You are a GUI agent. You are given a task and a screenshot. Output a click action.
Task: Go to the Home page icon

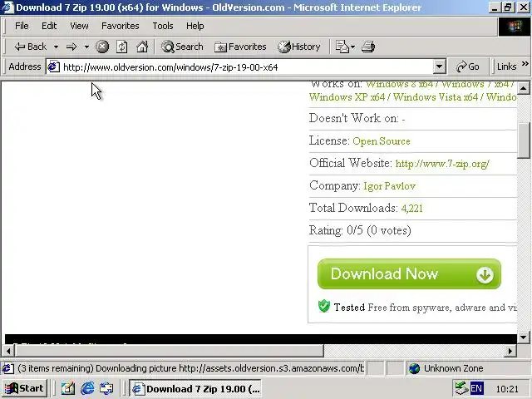142,47
